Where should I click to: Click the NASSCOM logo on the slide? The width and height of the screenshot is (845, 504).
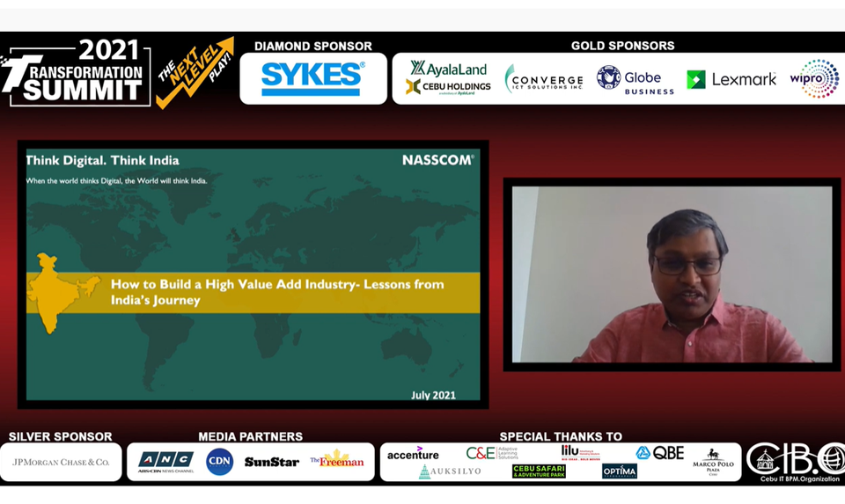coord(438,160)
